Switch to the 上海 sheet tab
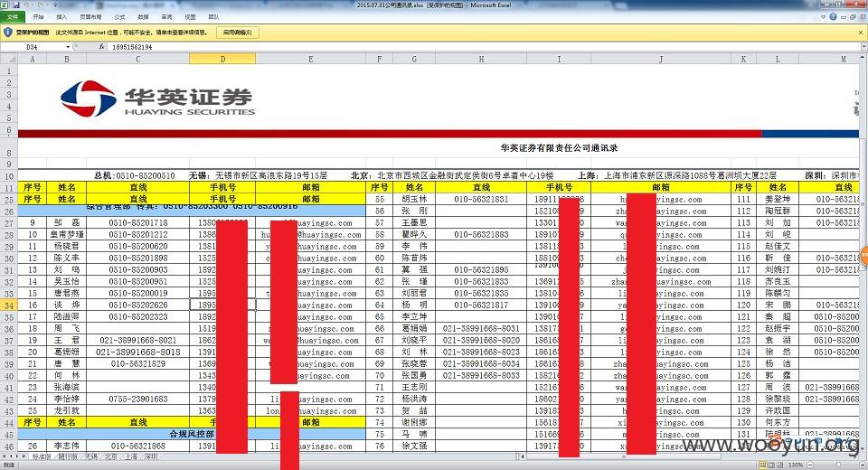868x470 pixels. click(130, 456)
